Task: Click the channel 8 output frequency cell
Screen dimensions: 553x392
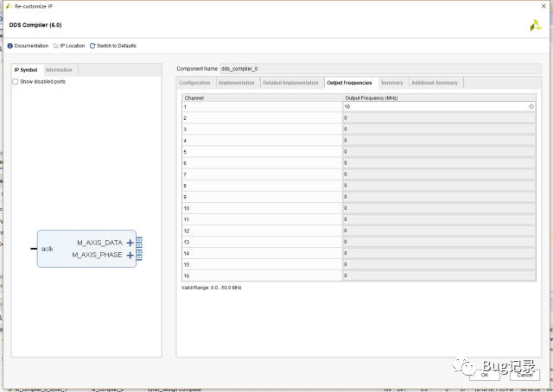Action: 439,186
